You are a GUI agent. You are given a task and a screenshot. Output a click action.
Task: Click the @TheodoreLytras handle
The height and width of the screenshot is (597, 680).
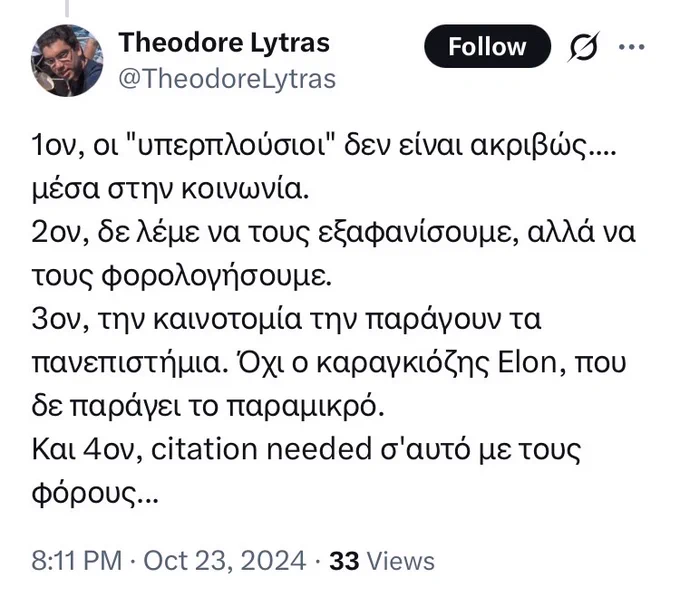click(227, 79)
